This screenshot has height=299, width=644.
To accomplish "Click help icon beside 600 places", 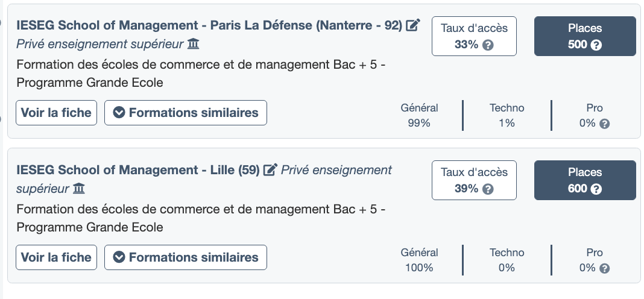I will pos(596,189).
